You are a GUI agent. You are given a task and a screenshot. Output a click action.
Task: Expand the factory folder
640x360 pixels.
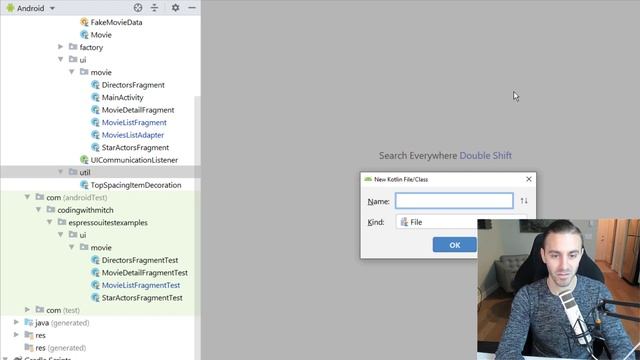click(60, 47)
